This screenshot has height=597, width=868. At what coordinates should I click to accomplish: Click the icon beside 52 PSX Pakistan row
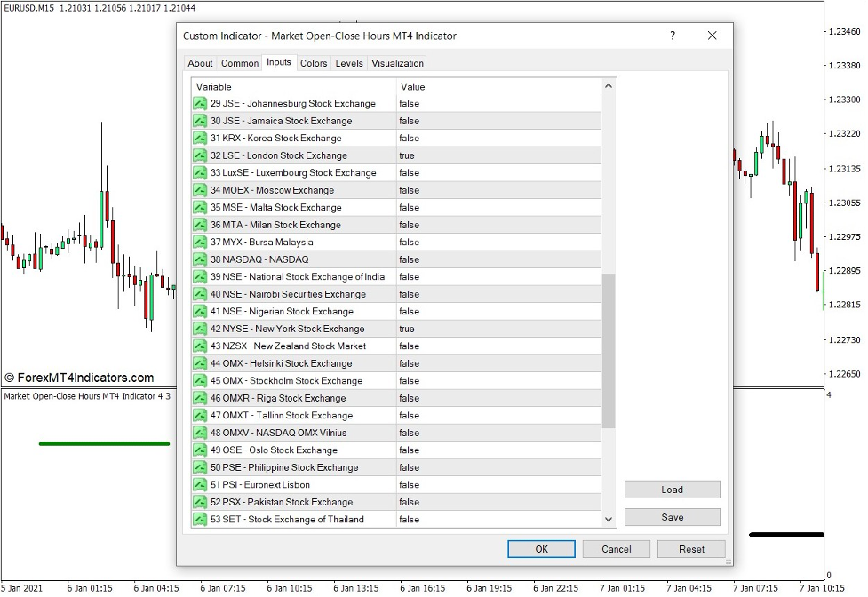coord(200,502)
